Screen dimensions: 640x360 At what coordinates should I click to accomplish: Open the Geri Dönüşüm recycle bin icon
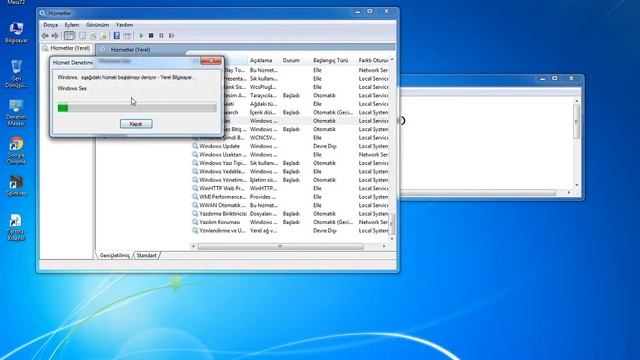pyautogui.click(x=16, y=73)
